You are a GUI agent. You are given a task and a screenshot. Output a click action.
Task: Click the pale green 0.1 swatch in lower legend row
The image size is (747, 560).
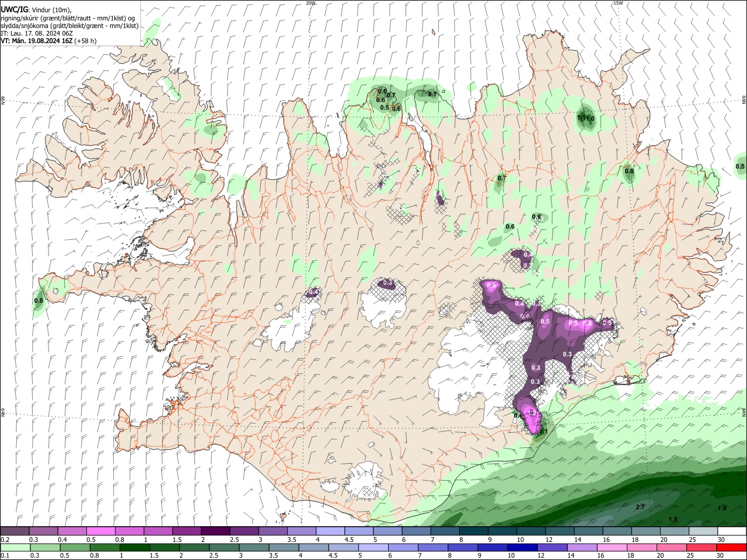coord(15,547)
